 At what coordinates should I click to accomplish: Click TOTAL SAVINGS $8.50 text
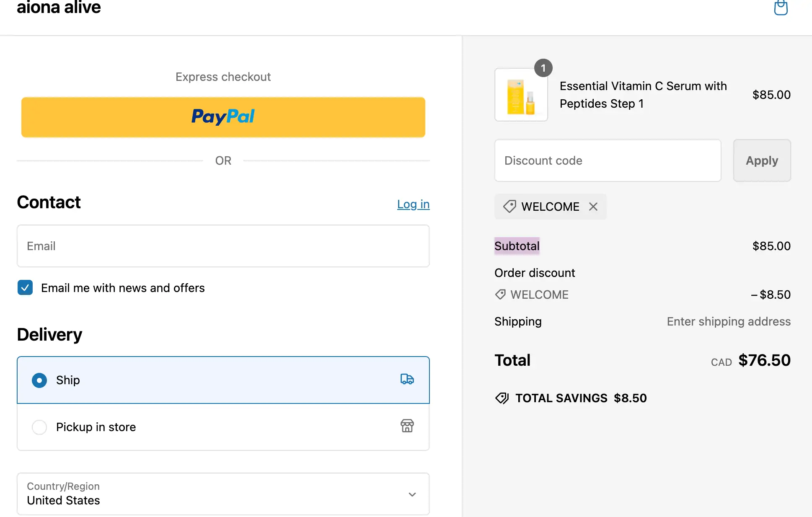pos(581,398)
